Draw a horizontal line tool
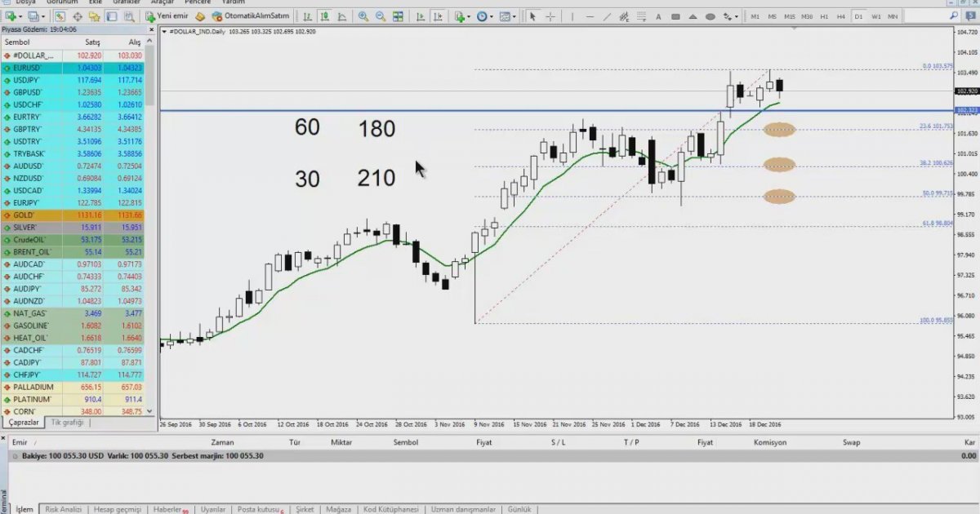Viewport: 980px width, 514px height. click(590, 16)
